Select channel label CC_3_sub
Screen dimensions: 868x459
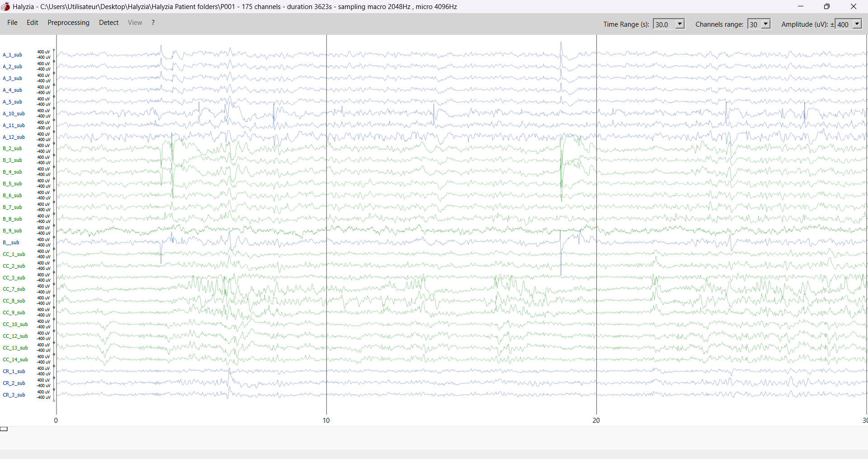[x=14, y=278]
